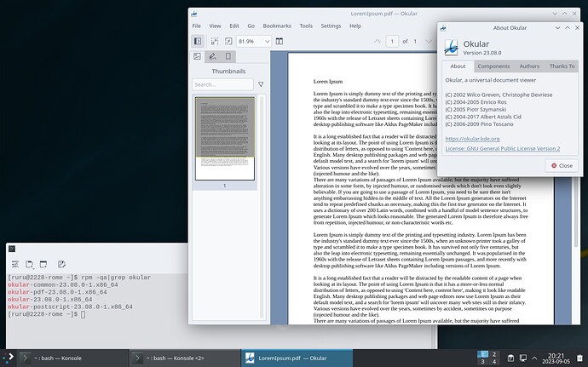Viewport: 588px width, 367px height.
Task: Go to the next page with the down chevron
Action: [428, 41]
